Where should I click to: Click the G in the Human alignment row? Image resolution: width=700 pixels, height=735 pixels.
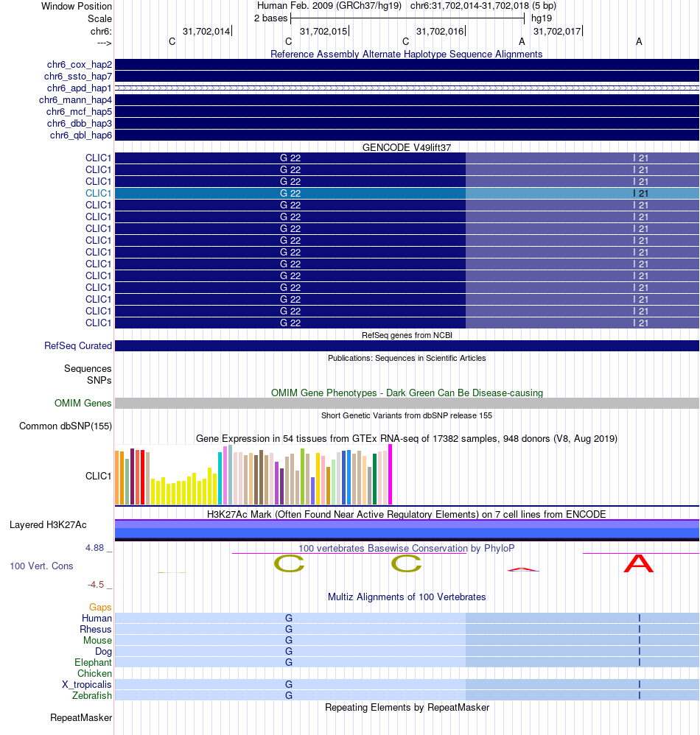(289, 619)
